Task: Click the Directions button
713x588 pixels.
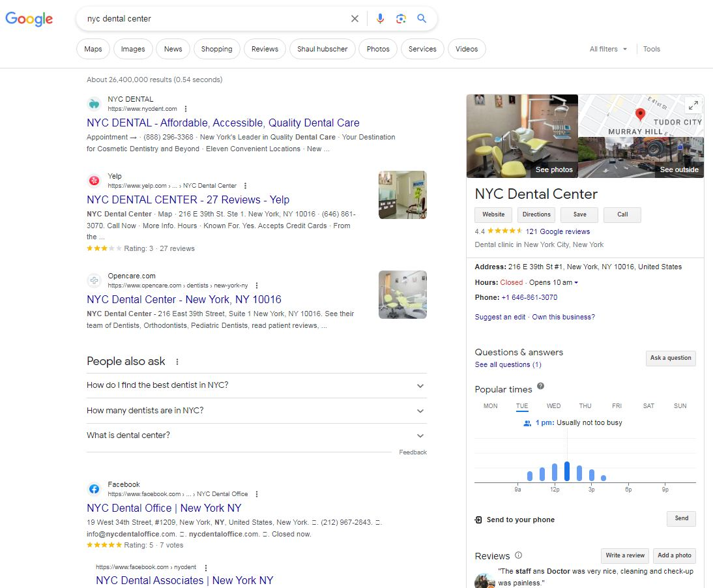Action: 536,214
